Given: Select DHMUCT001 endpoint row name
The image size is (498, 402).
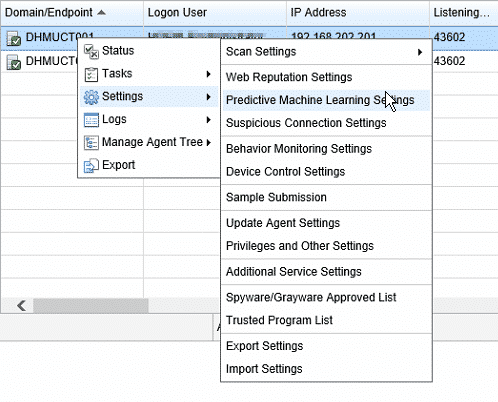Looking at the screenshot, I should click(59, 37).
